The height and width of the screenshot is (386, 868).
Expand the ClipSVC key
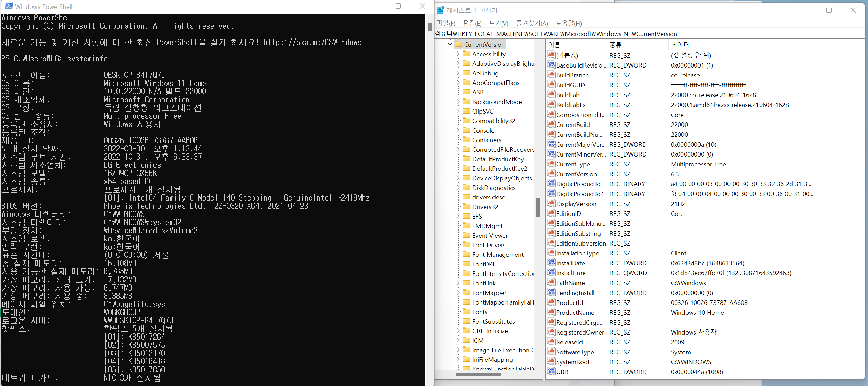[x=458, y=111]
